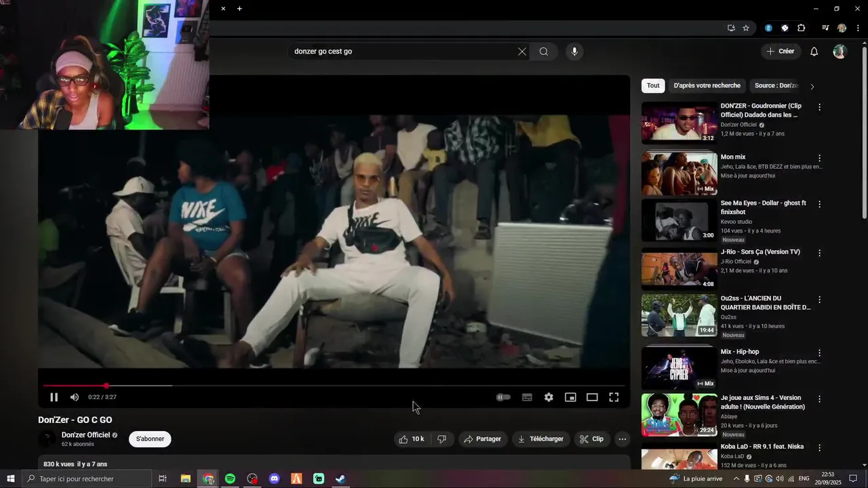The image size is (868, 488).
Task: Open Chrome profile avatar
Action: [x=842, y=28]
